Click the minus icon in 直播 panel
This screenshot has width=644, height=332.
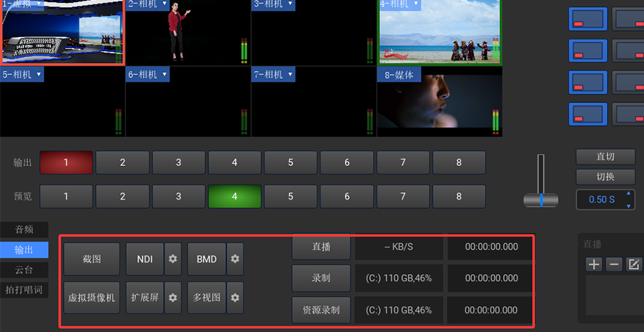pyautogui.click(x=613, y=264)
